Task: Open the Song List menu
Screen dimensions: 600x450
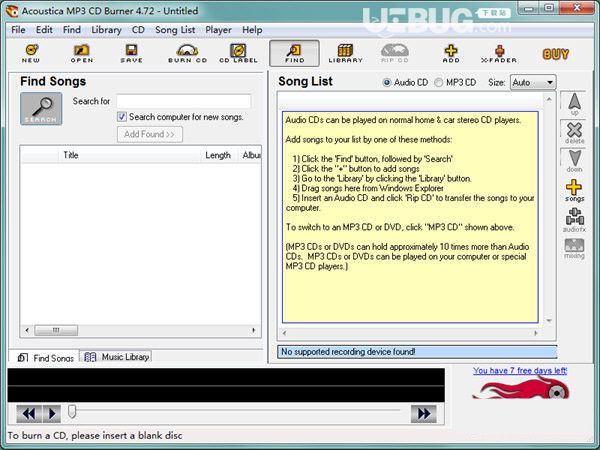Action: pyautogui.click(x=175, y=30)
